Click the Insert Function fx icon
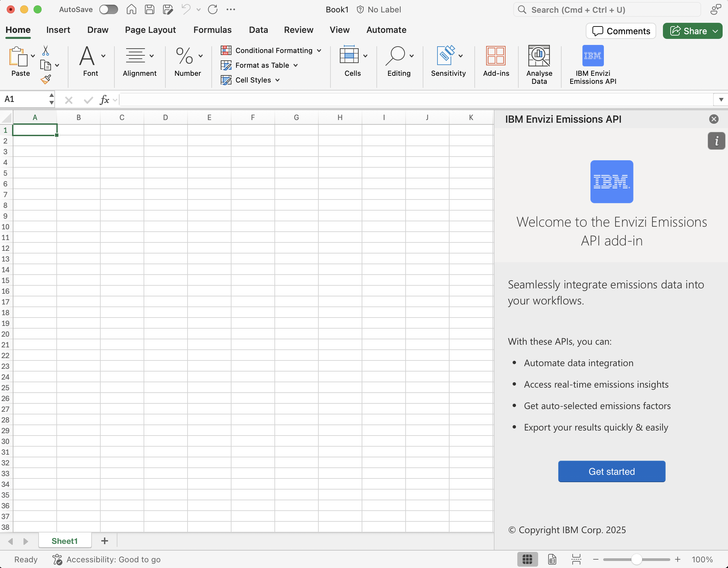This screenshot has height=568, width=728. (104, 100)
